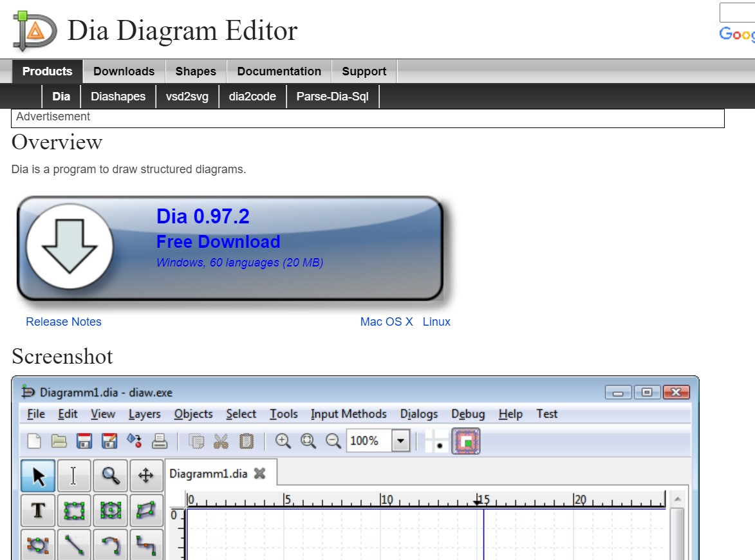Select the text edit cursor tool
The width and height of the screenshot is (755, 560).
[x=73, y=476]
